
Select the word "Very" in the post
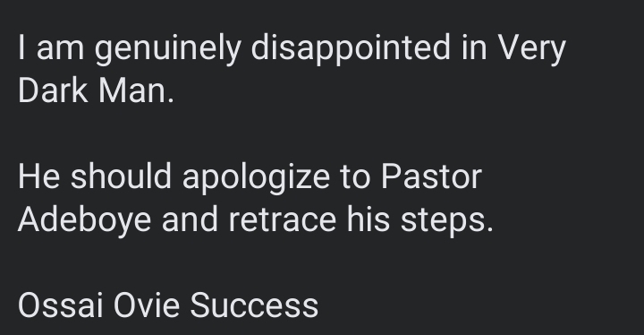(x=532, y=48)
